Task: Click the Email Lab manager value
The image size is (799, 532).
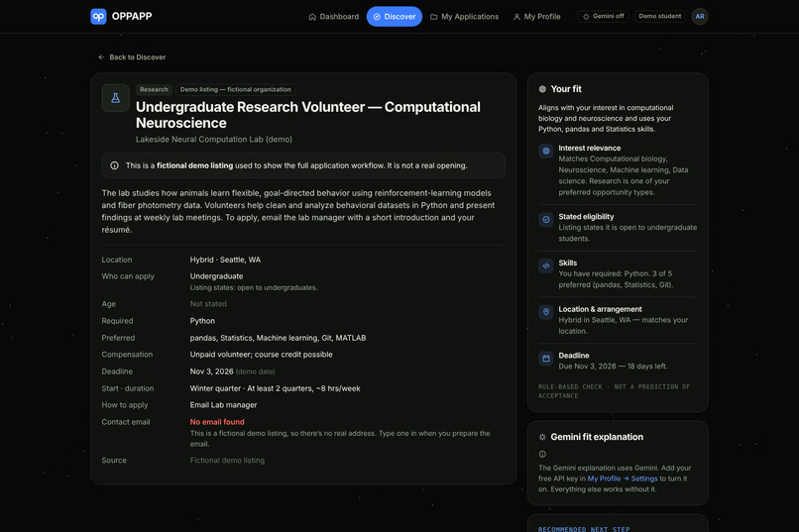Action: coord(223,405)
